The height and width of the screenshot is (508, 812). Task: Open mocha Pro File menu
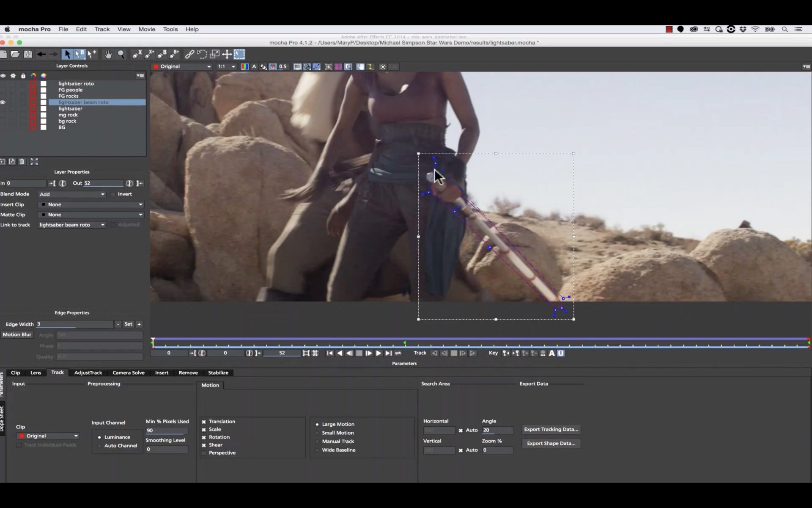pyautogui.click(x=63, y=29)
